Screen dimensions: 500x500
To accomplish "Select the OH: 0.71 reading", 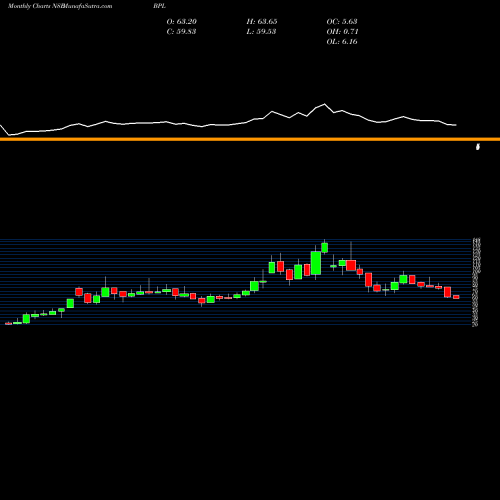I will pyautogui.click(x=342, y=32).
